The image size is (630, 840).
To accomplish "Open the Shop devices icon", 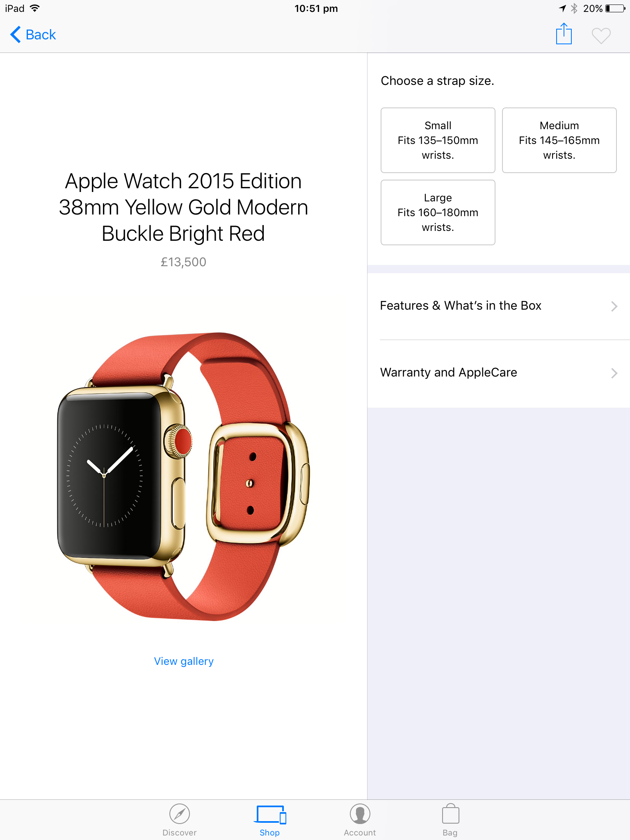I will point(270,815).
